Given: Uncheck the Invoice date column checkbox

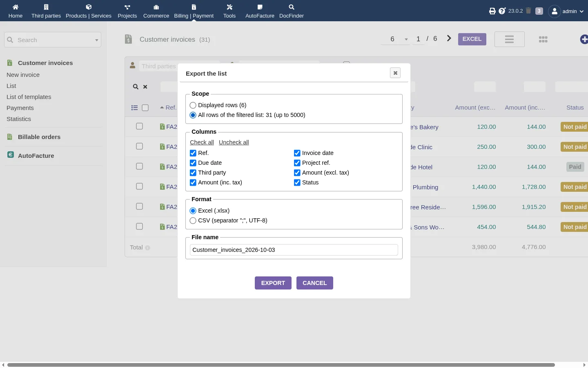Looking at the screenshot, I should click(x=297, y=153).
